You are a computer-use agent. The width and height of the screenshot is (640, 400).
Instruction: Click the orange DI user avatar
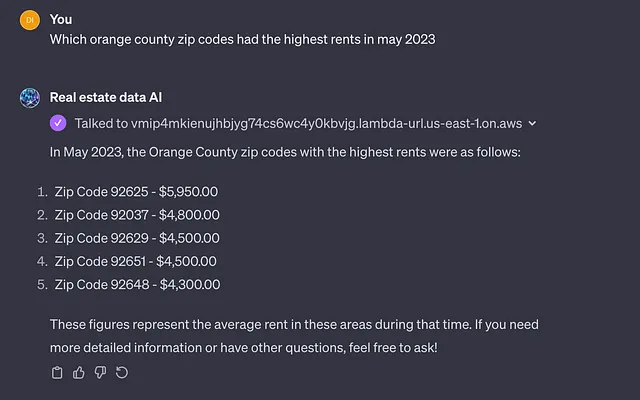pyautogui.click(x=30, y=20)
